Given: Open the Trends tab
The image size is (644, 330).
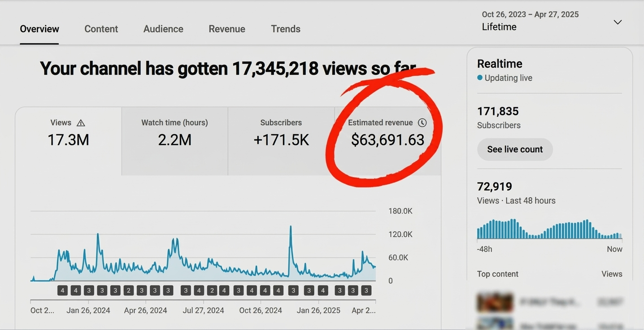Looking at the screenshot, I should point(286,29).
